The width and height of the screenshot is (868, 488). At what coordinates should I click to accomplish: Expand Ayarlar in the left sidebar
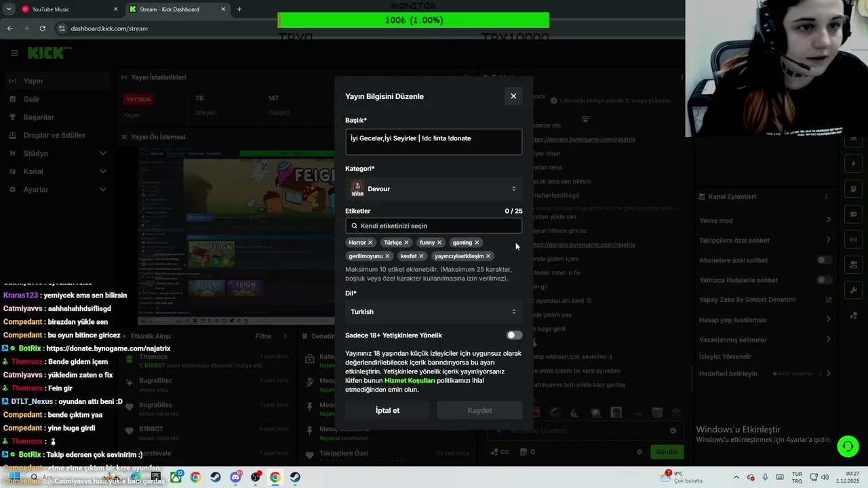pyautogui.click(x=57, y=190)
